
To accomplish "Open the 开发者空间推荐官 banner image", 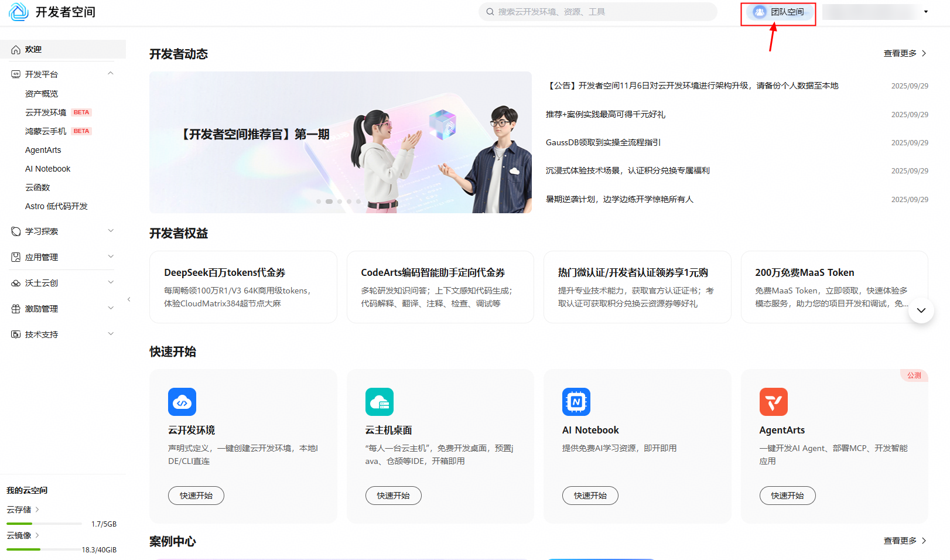I will (x=340, y=142).
